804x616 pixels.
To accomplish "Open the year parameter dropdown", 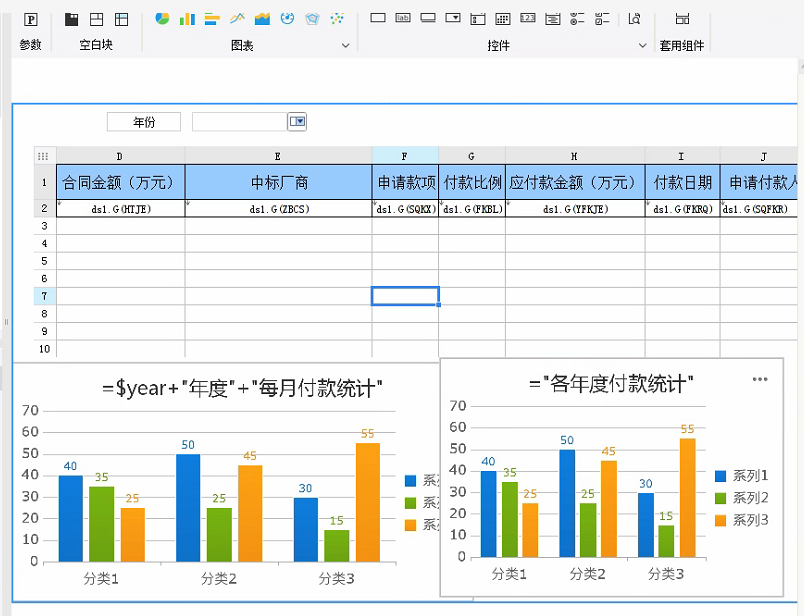I will (x=297, y=121).
